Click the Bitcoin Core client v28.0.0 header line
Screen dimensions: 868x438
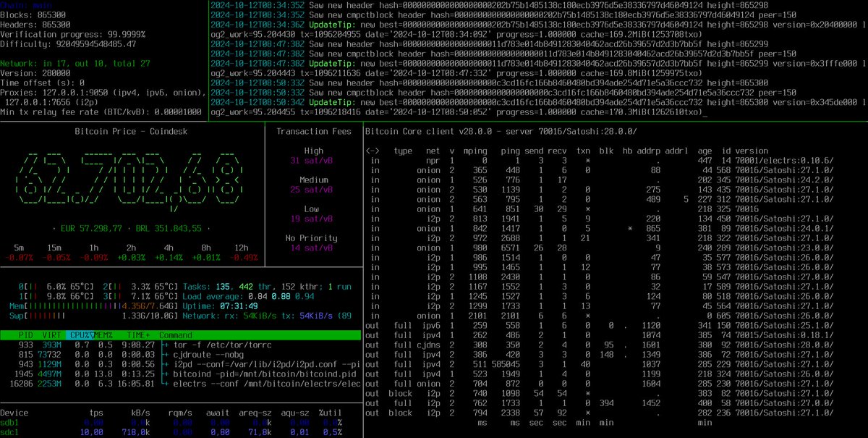click(x=501, y=132)
